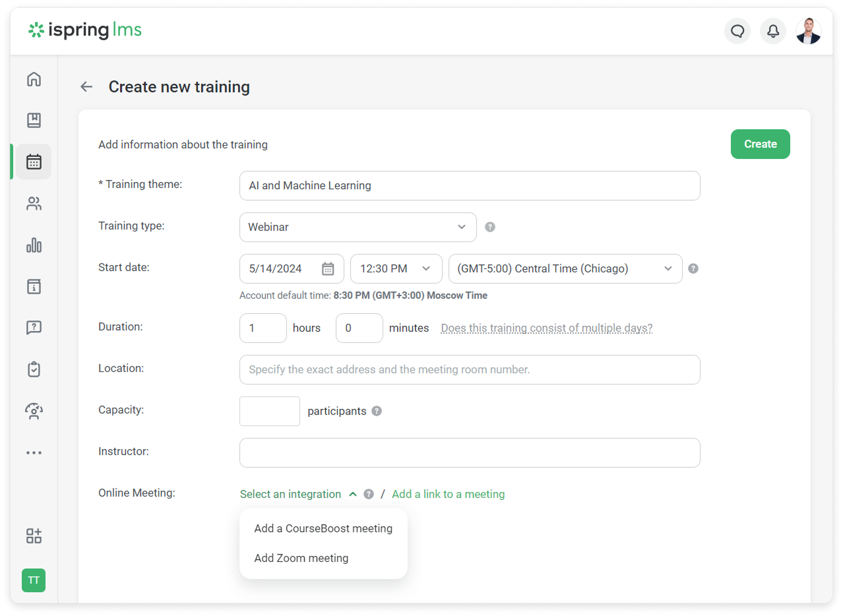Click the clipboard checkmark sidebar icon
Viewport: 843px width, 616px height.
coord(34,369)
